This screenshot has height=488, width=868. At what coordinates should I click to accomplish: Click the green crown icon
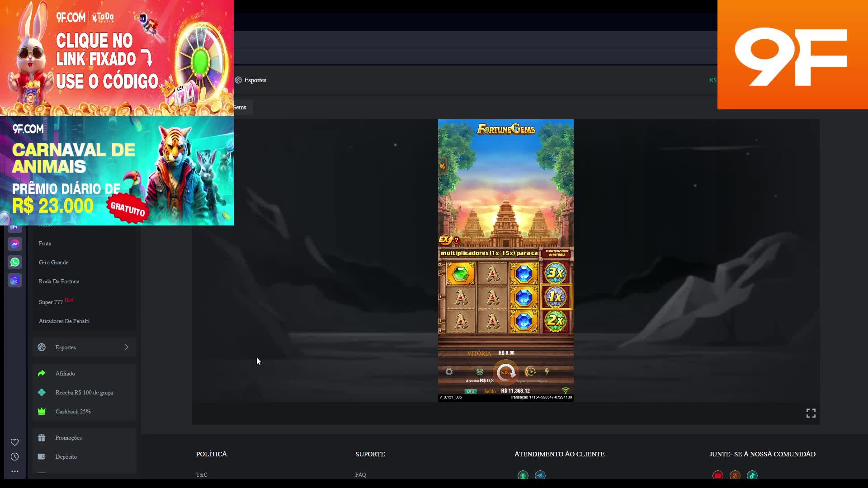tap(42, 411)
